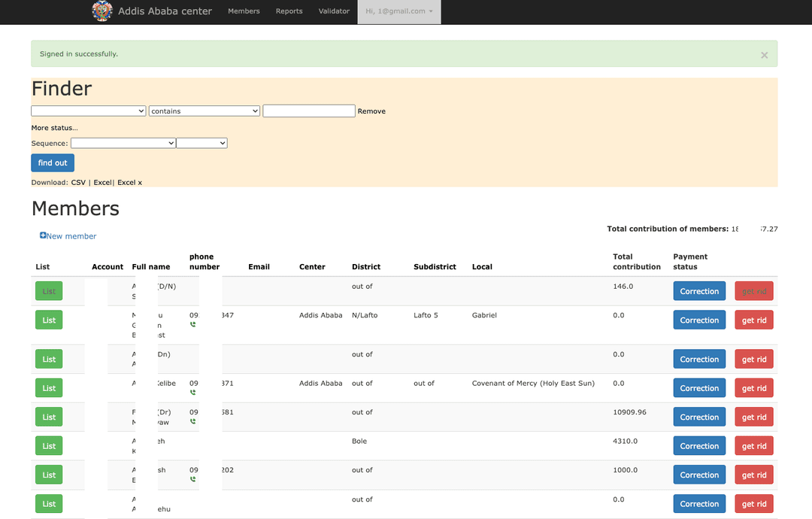The image size is (812, 519).
Task: Click the Finder search value text field
Action: coord(308,111)
